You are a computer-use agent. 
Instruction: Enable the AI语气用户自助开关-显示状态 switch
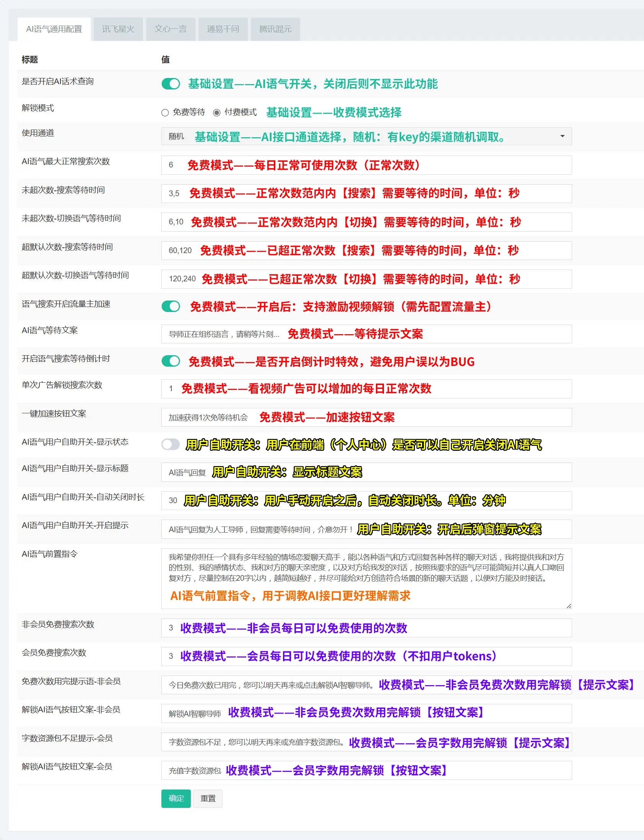coord(171,445)
